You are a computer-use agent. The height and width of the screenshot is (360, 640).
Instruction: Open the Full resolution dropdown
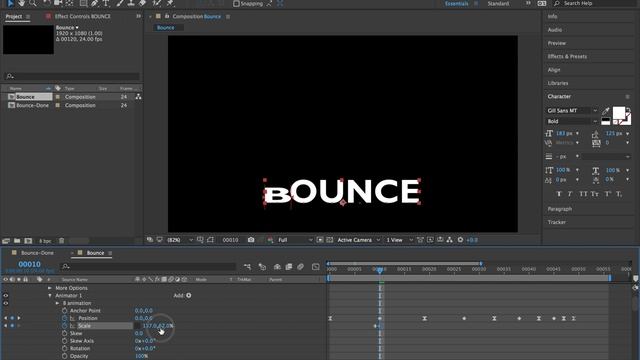point(296,240)
